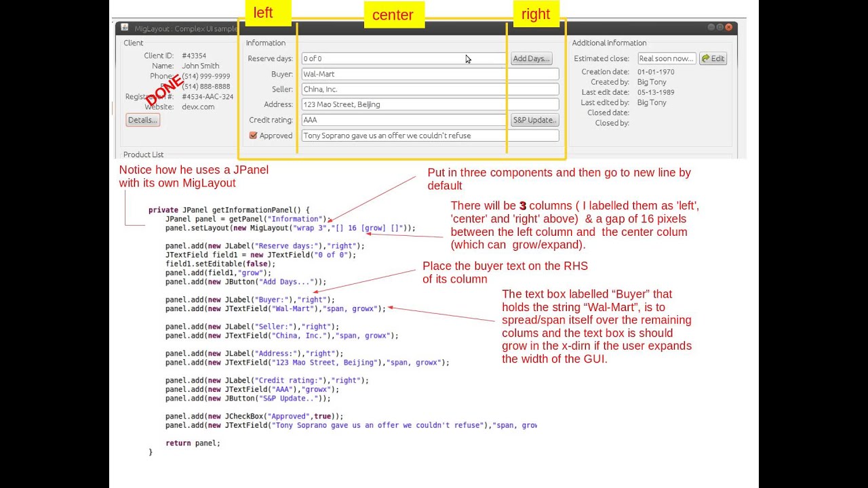Click the Additional information panel heading
This screenshot has width=868, height=488.
pyautogui.click(x=609, y=43)
